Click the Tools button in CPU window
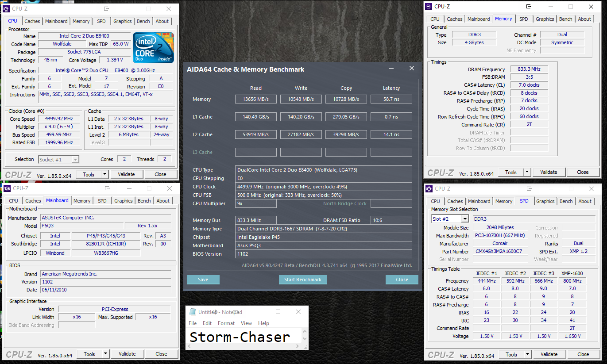This screenshot has width=607, height=364. (89, 174)
